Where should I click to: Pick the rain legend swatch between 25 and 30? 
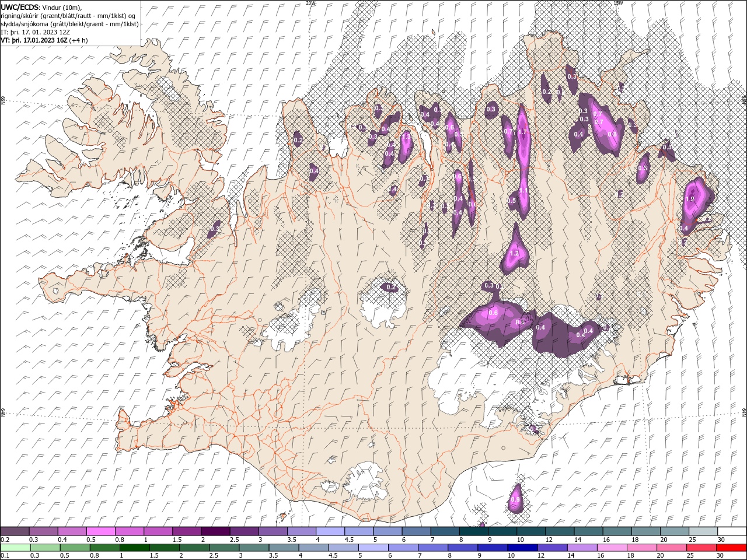(x=701, y=547)
